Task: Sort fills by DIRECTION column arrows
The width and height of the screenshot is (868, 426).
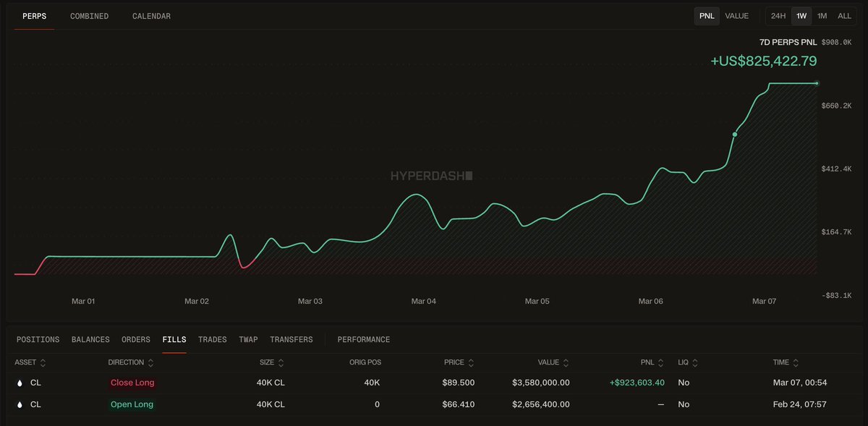Action: pos(150,362)
